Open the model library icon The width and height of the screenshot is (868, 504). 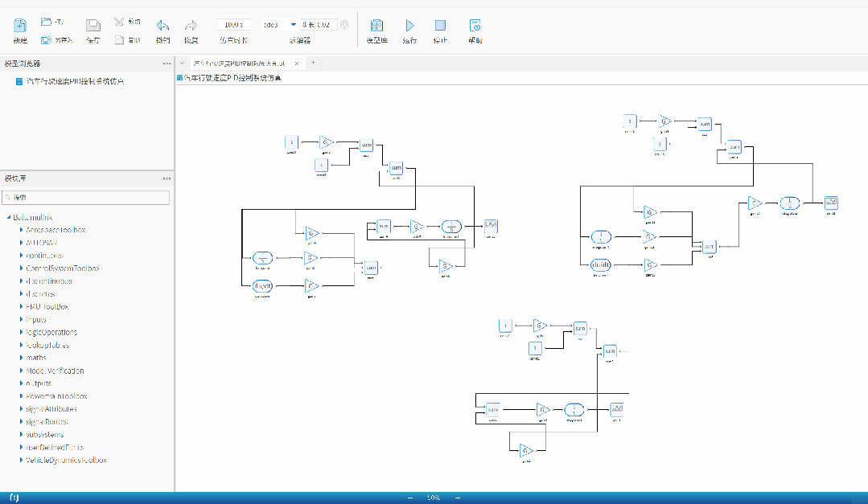(x=376, y=26)
